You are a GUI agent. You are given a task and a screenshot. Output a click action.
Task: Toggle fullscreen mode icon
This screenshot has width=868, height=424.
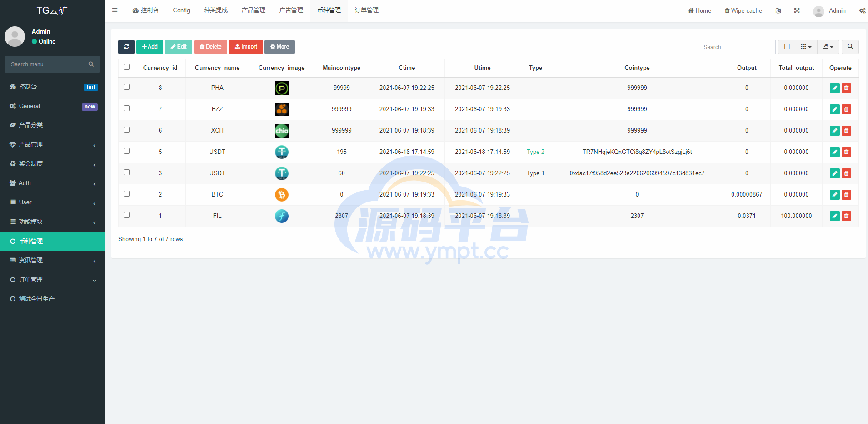797,10
